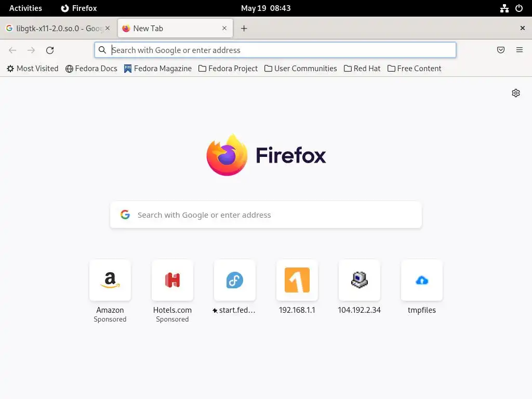The image size is (532, 399).
Task: Open the tmpfiles shortcut tile
Action: pos(422,280)
